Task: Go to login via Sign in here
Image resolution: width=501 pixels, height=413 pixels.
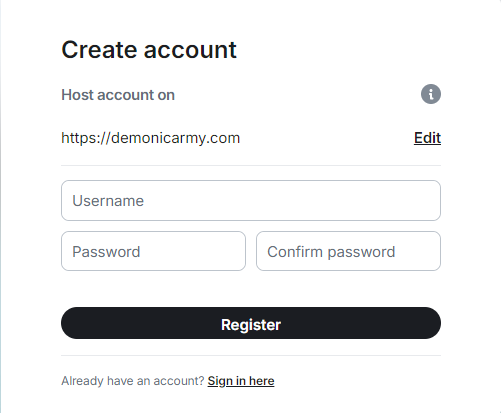Action: [241, 381]
